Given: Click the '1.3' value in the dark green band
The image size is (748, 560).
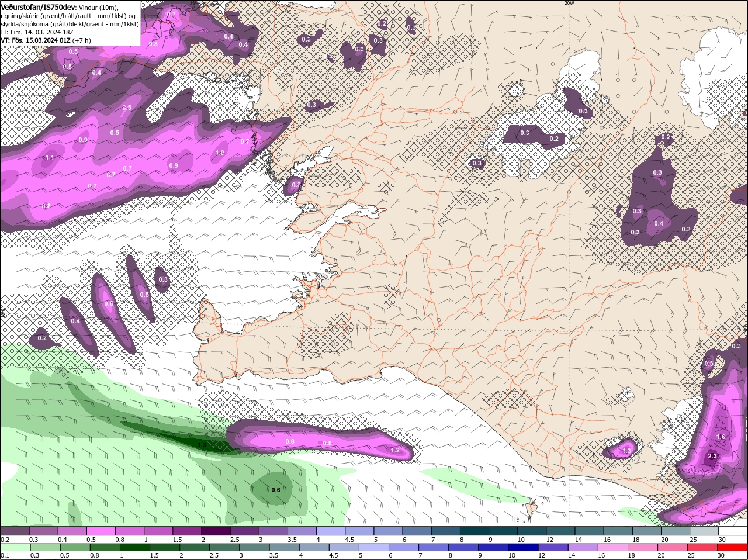Looking at the screenshot, I should click(202, 445).
